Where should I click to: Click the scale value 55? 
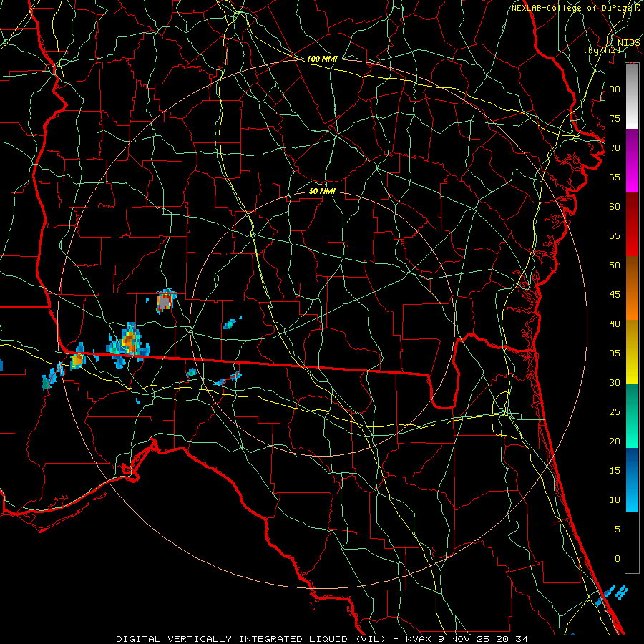615,235
